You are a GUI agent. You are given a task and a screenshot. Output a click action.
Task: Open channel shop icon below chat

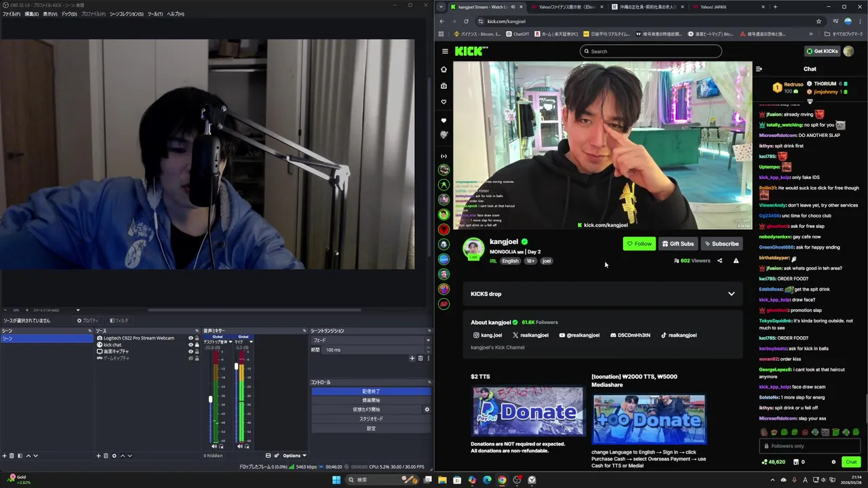(x=795, y=462)
